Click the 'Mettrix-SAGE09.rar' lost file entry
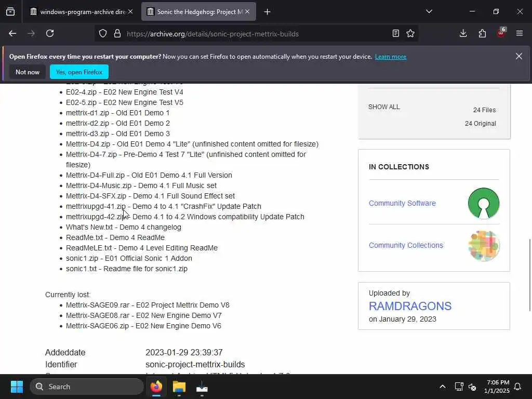 click(x=148, y=305)
